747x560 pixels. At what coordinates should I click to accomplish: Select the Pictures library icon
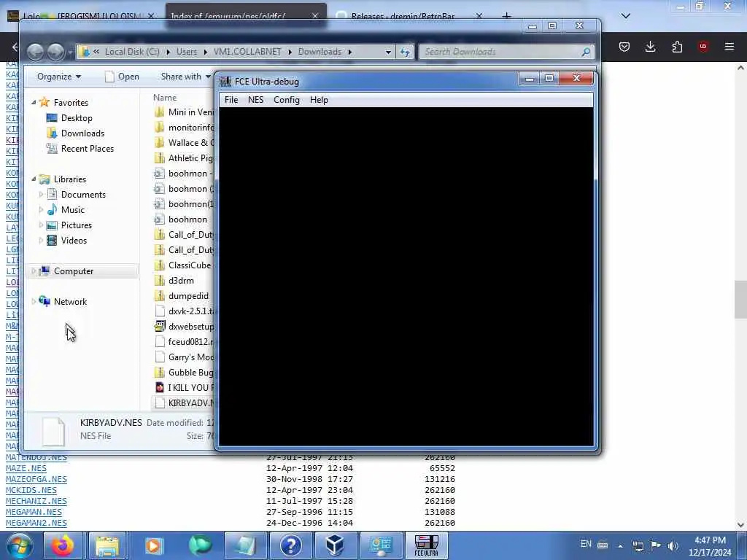coord(52,225)
